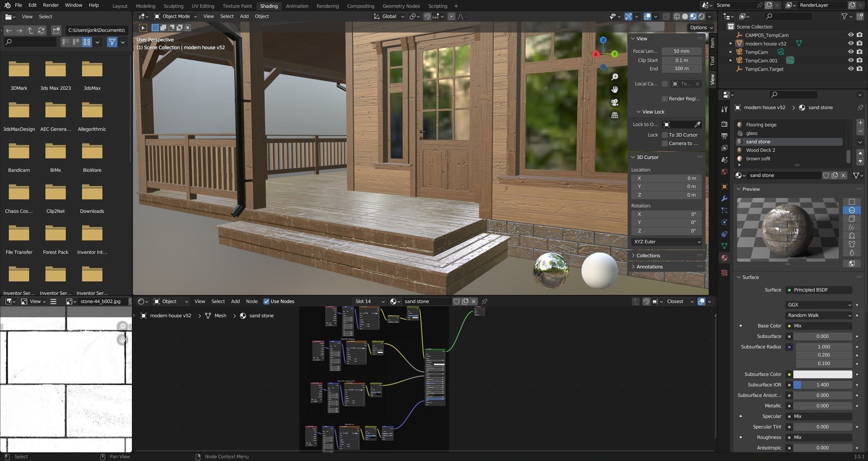
Task: Click Subsurface IOR slider
Action: point(823,385)
